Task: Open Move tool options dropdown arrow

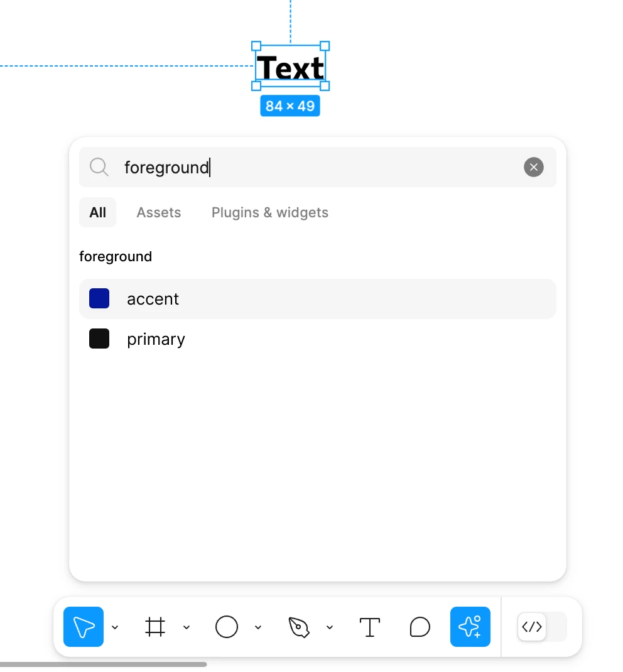Action: (115, 627)
